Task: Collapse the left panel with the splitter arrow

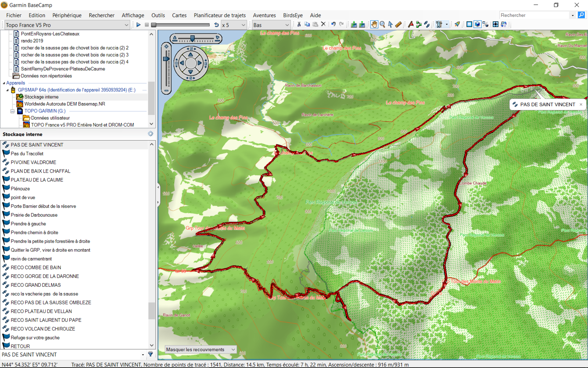Action: point(158,187)
